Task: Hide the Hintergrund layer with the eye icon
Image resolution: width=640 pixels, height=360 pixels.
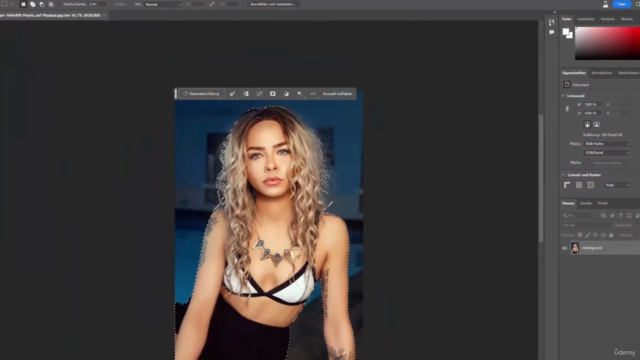Action: (564, 248)
